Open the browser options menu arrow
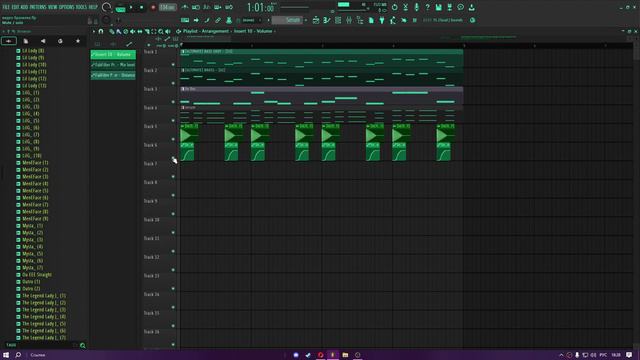 point(4,31)
